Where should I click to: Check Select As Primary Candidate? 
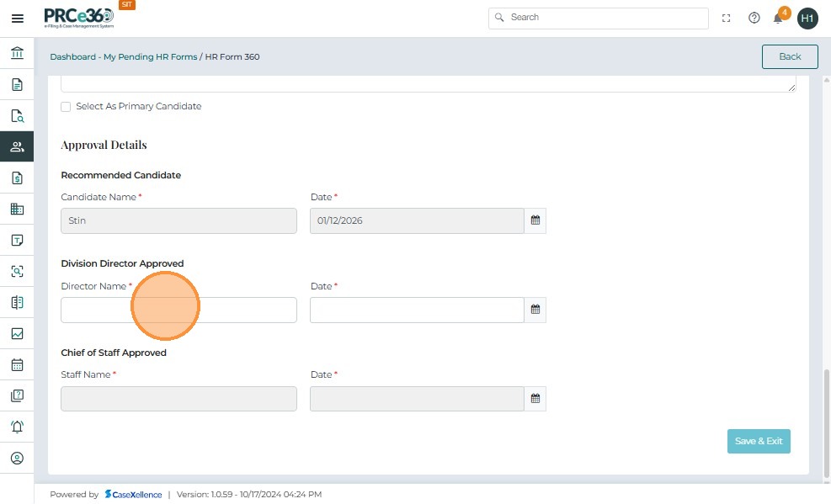pos(66,107)
